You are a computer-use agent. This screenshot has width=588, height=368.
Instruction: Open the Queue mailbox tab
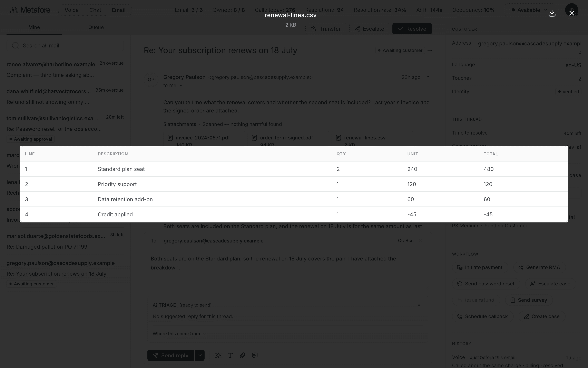96,27
